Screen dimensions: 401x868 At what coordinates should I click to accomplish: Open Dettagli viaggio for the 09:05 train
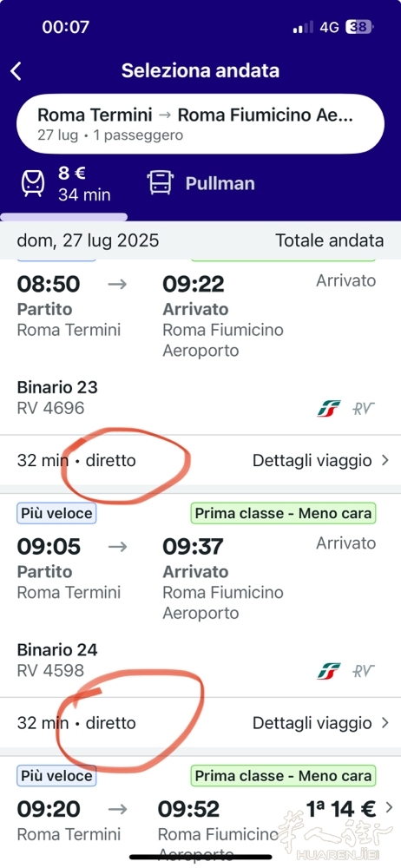(x=321, y=722)
